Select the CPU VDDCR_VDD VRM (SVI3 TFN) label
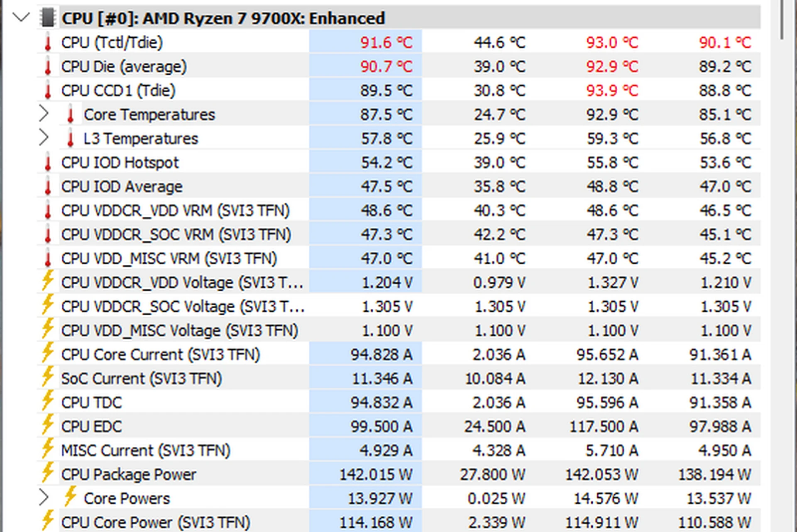This screenshot has width=797, height=532. [176, 211]
